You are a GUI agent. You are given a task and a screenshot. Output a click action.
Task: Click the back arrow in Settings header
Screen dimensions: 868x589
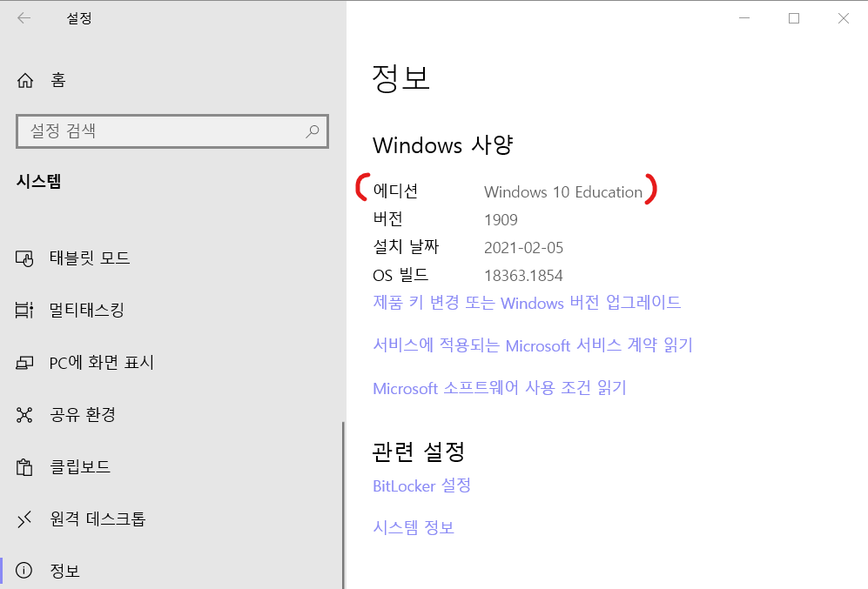pos(24,18)
